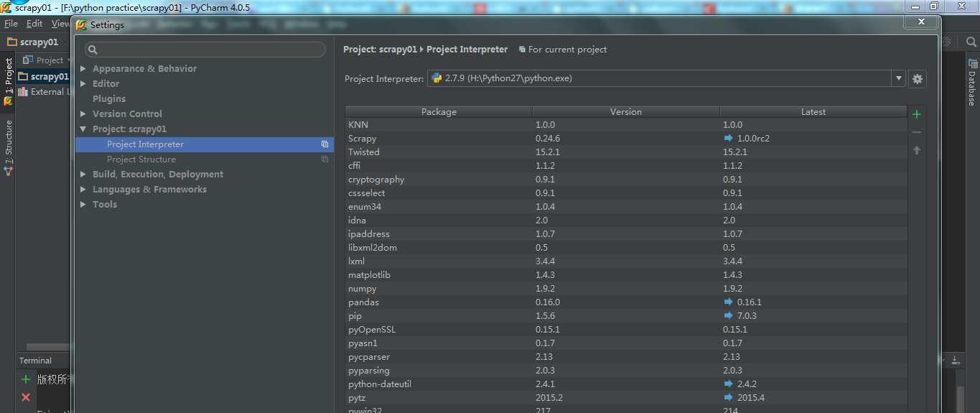
Task: Expand Build, Execution, Deployment group
Action: pyautogui.click(x=83, y=175)
